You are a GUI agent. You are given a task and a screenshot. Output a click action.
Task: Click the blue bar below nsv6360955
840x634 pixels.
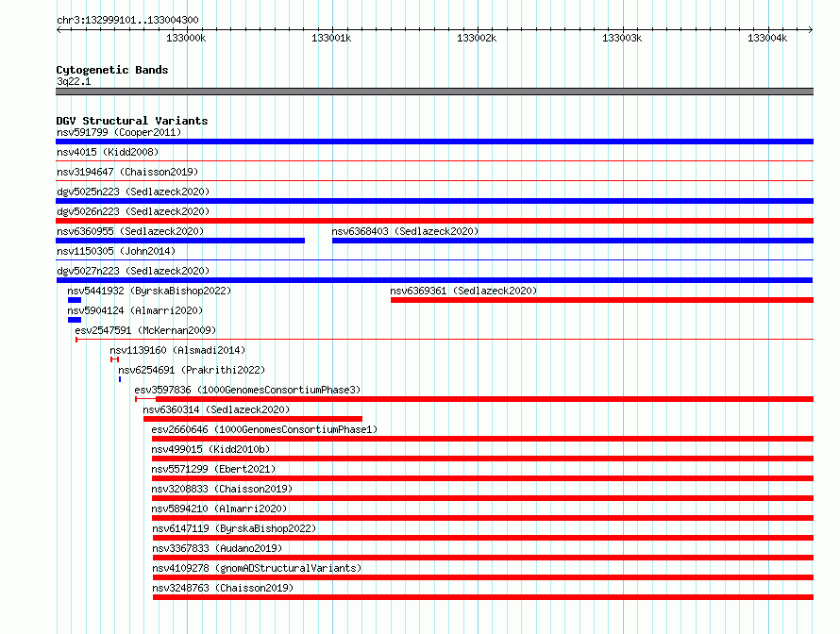click(x=180, y=241)
